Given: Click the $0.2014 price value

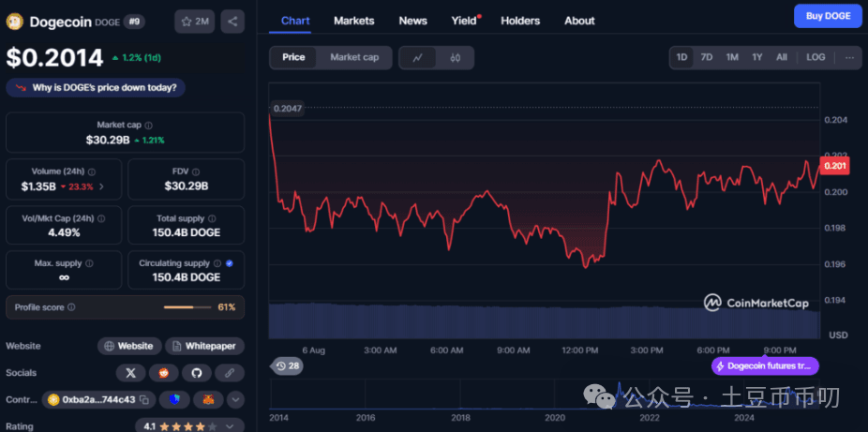Looking at the screenshot, I should coord(54,58).
